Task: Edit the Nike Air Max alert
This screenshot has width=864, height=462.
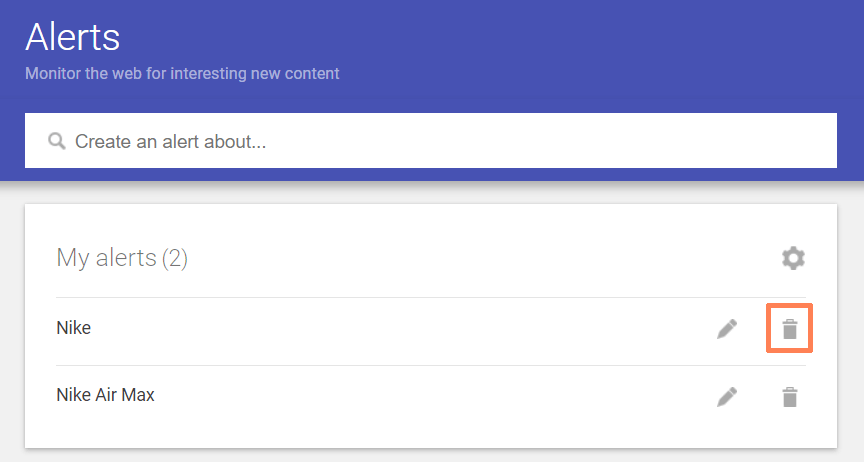Action: tap(727, 396)
